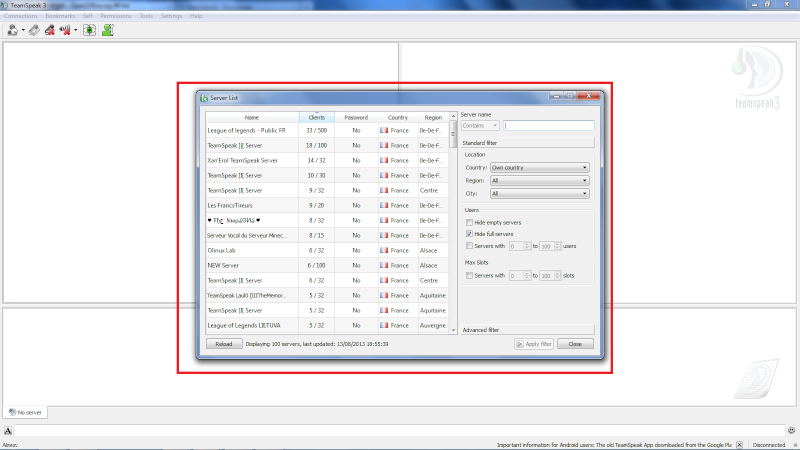Viewport: 800px width, 450px height.
Task: Enable Hide empty servers checkbox
Action: (x=469, y=222)
